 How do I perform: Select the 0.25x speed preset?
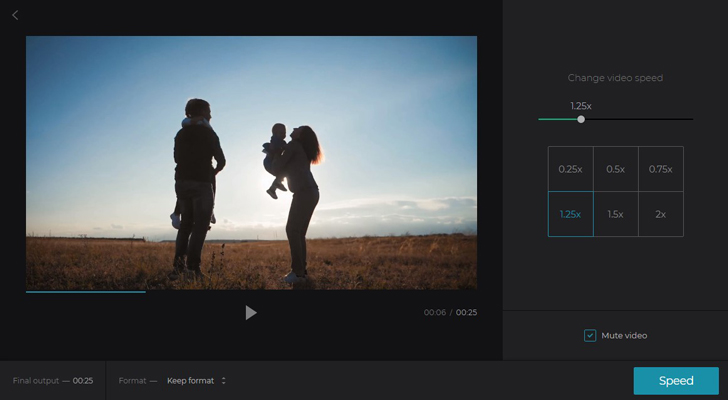[x=570, y=169]
